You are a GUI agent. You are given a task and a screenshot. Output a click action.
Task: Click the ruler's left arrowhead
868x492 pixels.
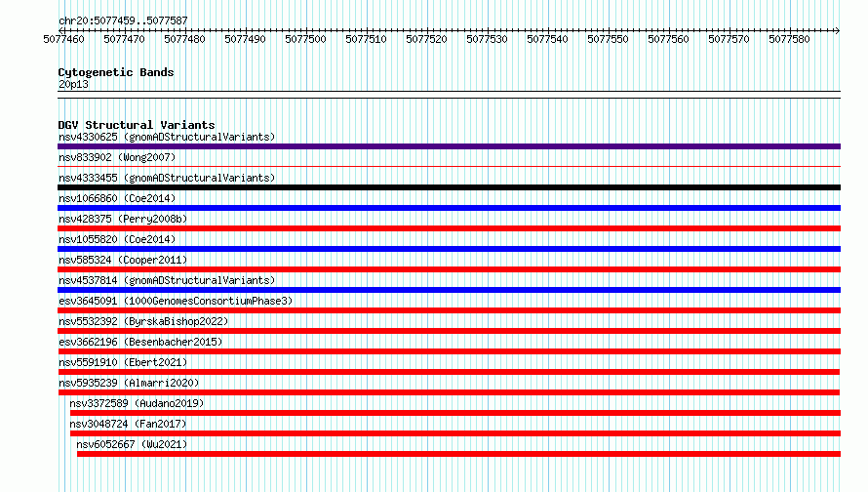tap(60, 30)
